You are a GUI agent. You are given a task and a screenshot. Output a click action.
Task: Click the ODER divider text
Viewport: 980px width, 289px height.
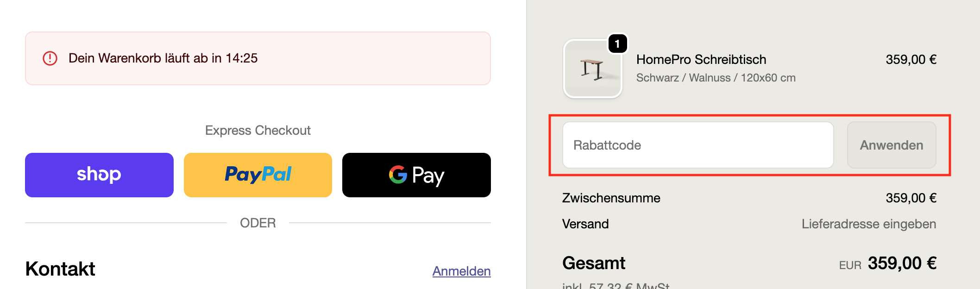(x=258, y=223)
